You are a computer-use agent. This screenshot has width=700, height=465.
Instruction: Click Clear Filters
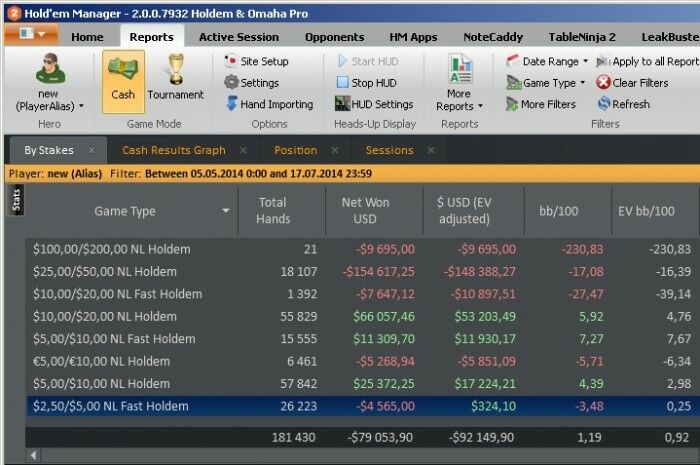632,83
